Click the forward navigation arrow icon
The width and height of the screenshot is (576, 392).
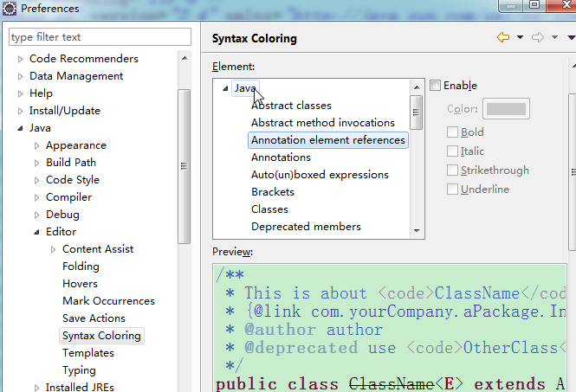coord(538,37)
